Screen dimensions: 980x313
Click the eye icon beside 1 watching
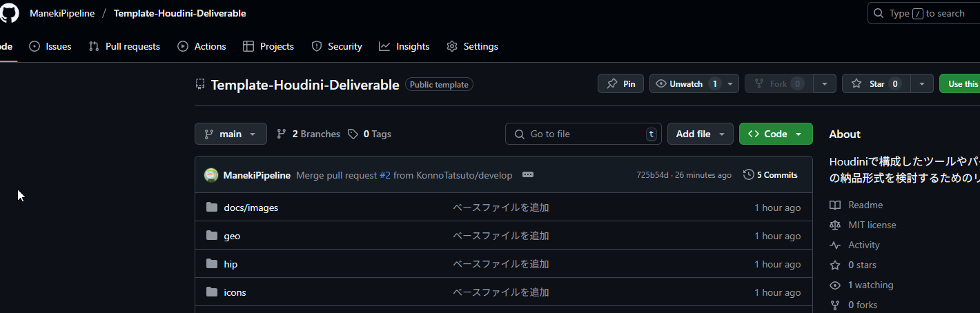835,285
